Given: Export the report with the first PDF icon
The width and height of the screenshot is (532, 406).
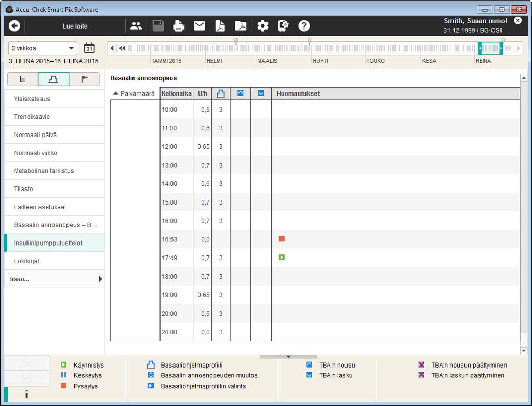Looking at the screenshot, I should 220,26.
